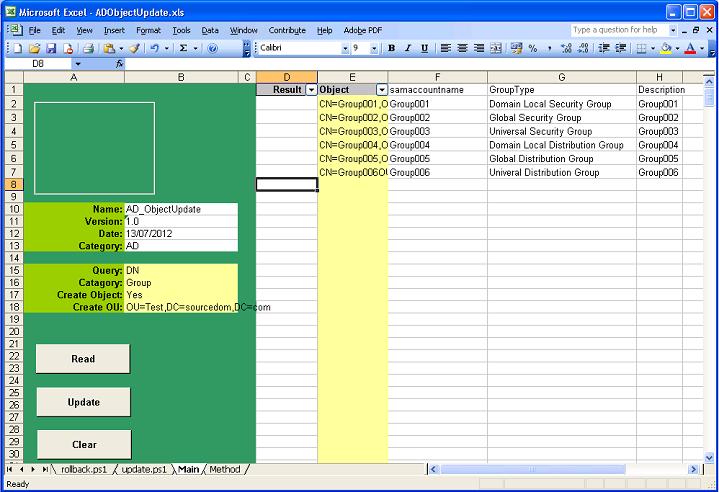Open the Result column filter dropdown

[311, 90]
